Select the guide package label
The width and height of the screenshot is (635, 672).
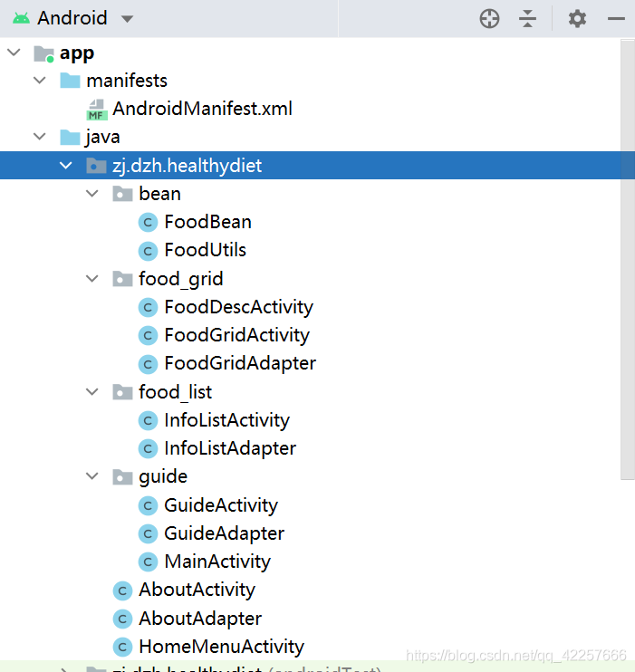pyautogui.click(x=163, y=477)
